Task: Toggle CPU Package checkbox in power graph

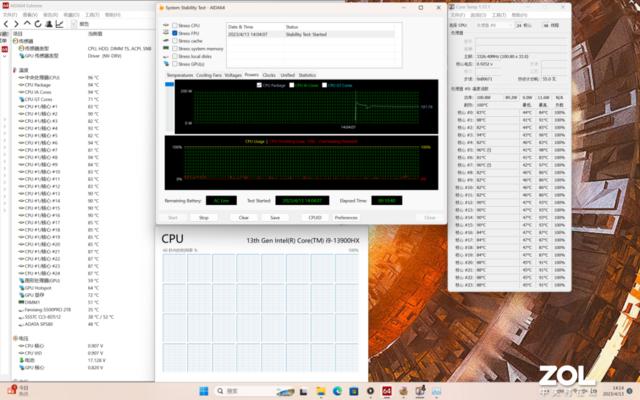Action: click(259, 85)
